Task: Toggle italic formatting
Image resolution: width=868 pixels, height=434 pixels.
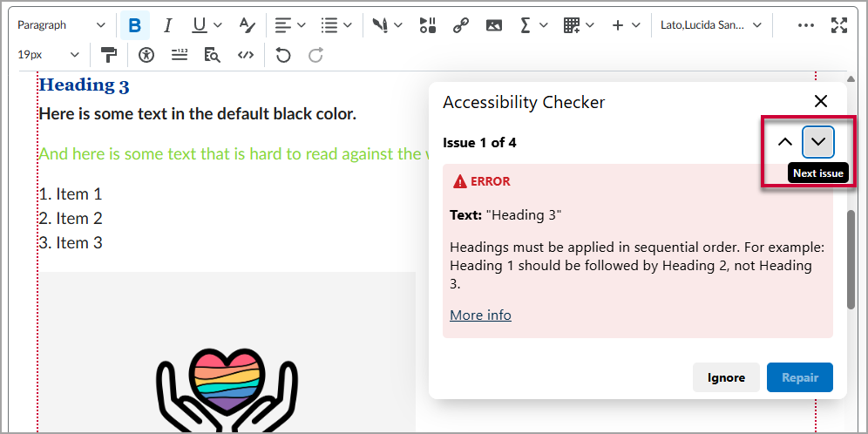Action: point(168,25)
